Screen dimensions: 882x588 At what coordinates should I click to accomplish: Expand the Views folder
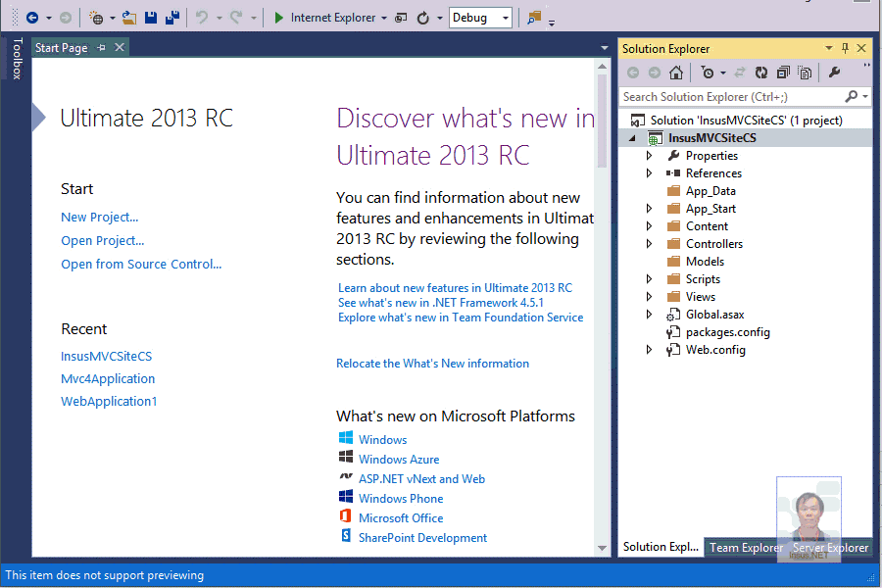(649, 297)
